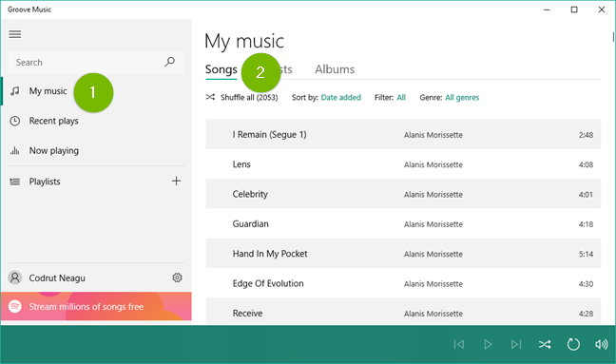Open Now playing in the sidebar
Viewport: 616px width, 364px height.
point(96,150)
